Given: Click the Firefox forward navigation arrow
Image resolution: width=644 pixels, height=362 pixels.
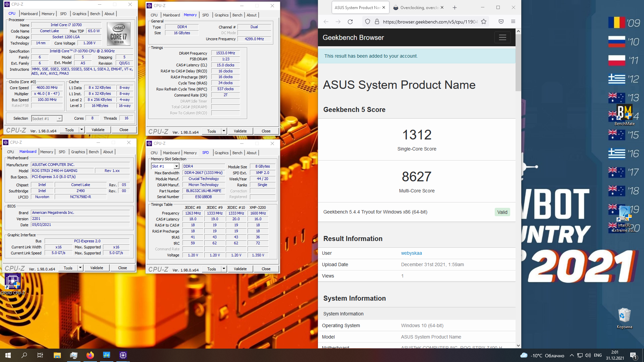Looking at the screenshot, I should pos(338,22).
